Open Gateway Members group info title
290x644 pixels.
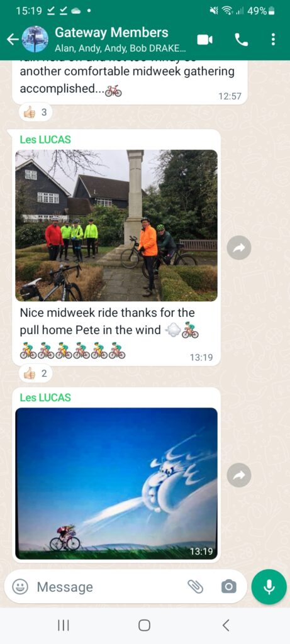click(111, 33)
